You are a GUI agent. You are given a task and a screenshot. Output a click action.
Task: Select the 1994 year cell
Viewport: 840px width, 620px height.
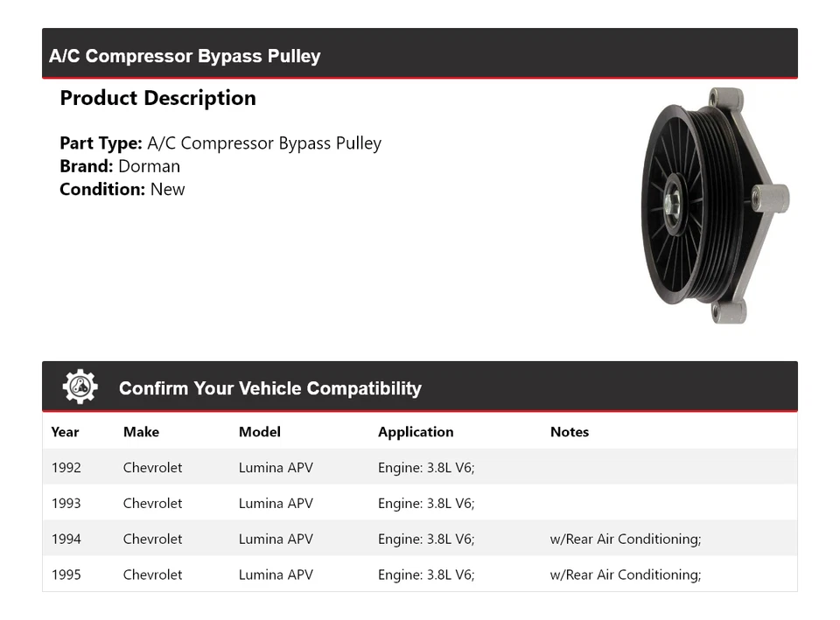(66, 540)
